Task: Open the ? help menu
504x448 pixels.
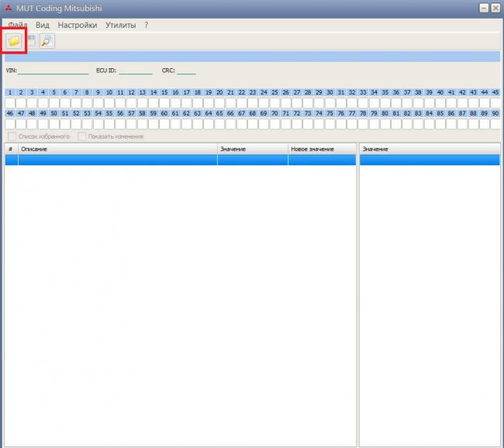Action: [x=146, y=25]
